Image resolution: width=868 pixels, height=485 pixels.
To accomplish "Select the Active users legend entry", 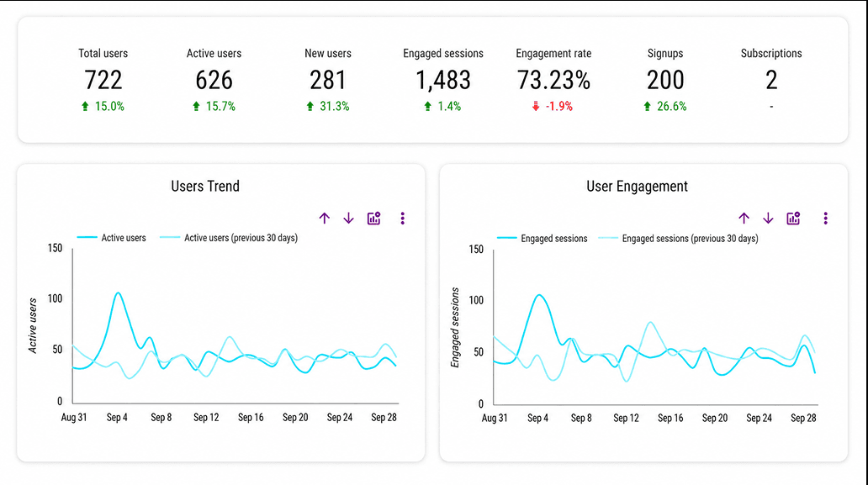I will tap(111, 238).
